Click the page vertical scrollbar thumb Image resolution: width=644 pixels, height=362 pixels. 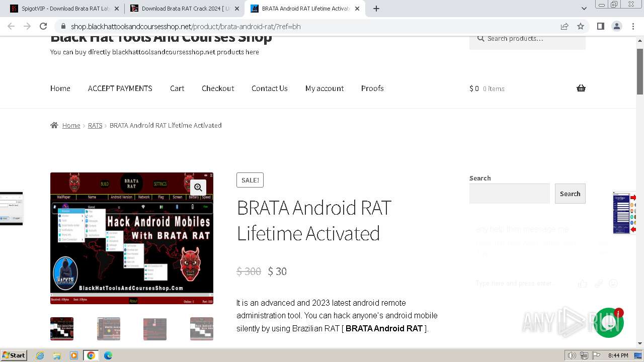point(640,71)
